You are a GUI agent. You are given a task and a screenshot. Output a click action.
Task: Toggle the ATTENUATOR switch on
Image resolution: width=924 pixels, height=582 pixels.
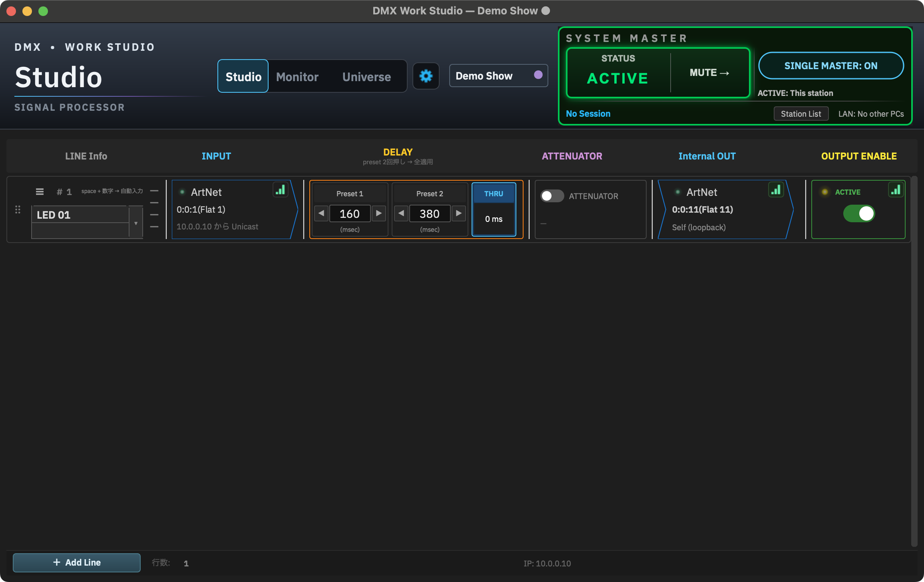point(552,196)
